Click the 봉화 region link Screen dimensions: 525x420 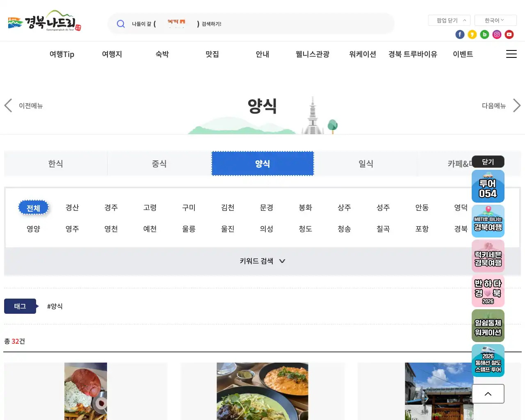[x=306, y=208]
